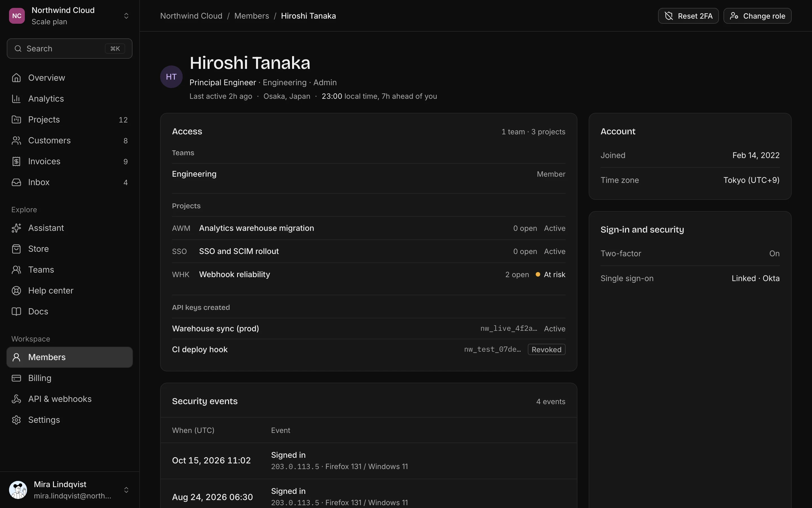Screen dimensions: 812x508
Task: Click the Teams users icon
Action: [16, 270]
